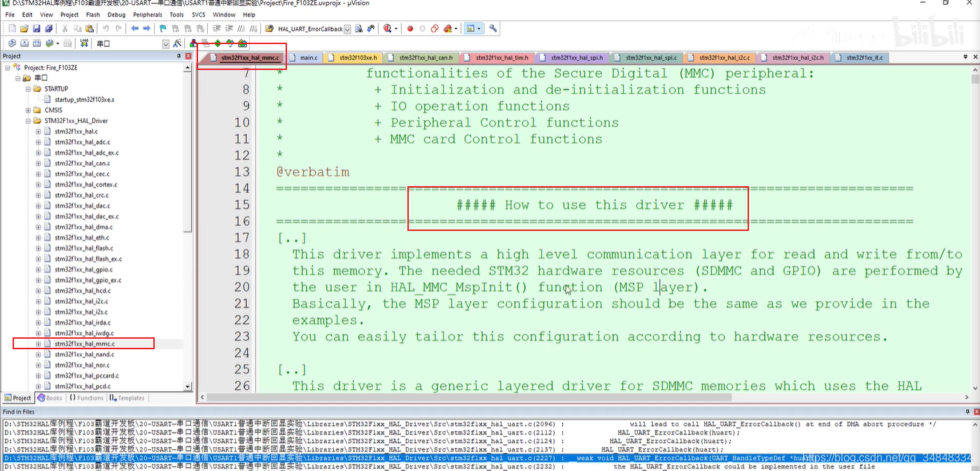Save the current file with Save icon
Viewport: 980px width, 471px height.
click(36, 29)
